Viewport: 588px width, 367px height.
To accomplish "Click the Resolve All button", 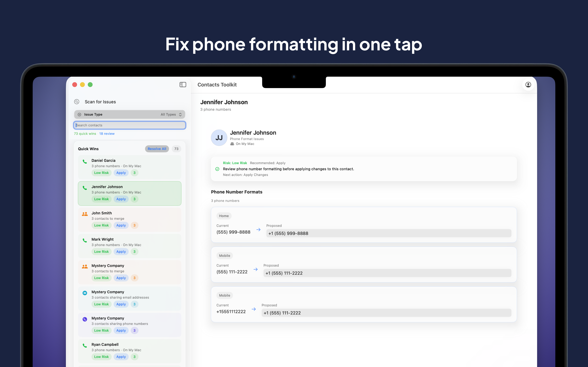I will tap(157, 149).
